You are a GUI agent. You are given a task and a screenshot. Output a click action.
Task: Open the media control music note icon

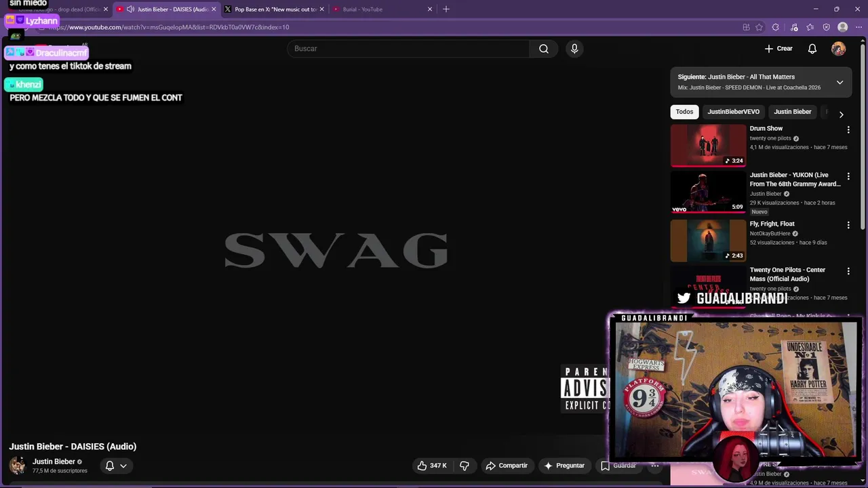pos(794,27)
